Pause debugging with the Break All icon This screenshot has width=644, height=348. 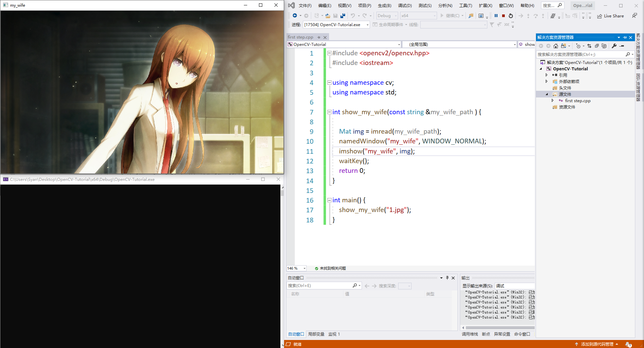(496, 16)
